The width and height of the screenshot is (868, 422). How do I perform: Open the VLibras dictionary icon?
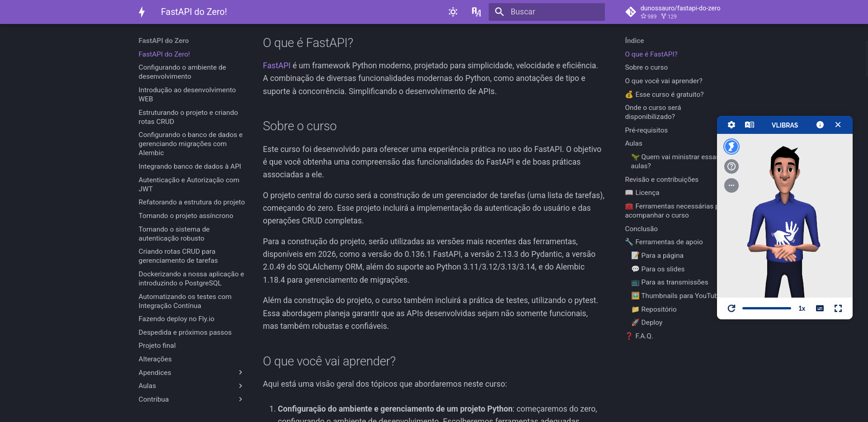tap(750, 125)
